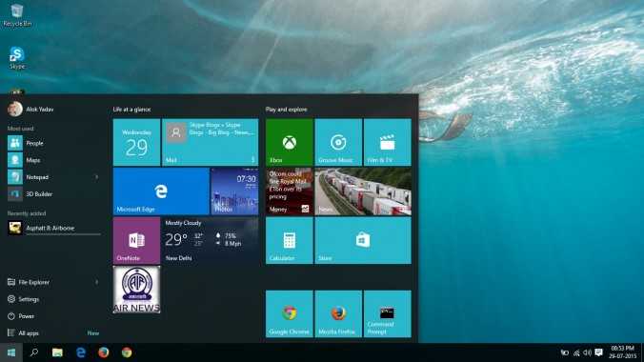Open the OneNote tile
644x362 pixels.
[x=136, y=240]
